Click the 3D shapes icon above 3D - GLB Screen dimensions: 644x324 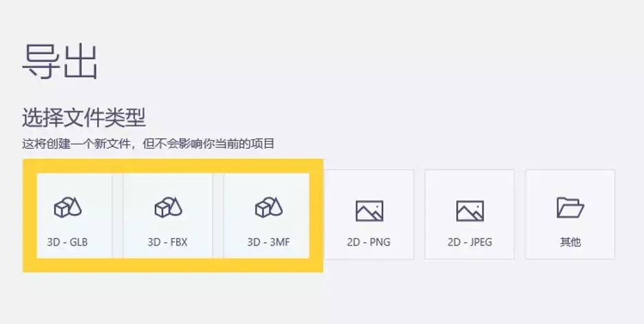(67, 207)
